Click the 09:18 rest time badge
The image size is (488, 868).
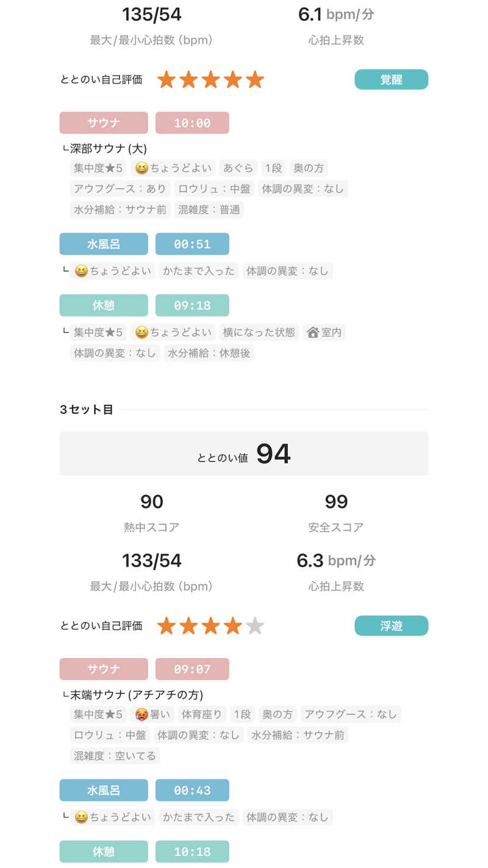pos(192,305)
